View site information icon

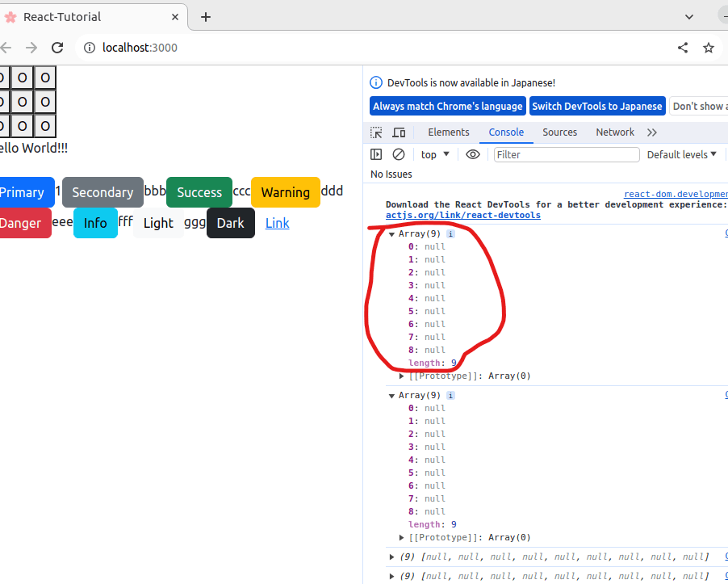pyautogui.click(x=90, y=48)
